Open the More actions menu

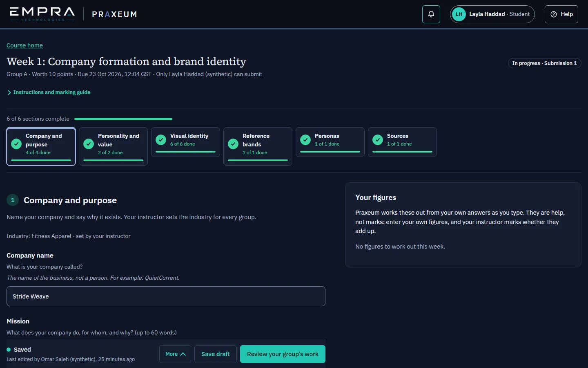tap(175, 354)
